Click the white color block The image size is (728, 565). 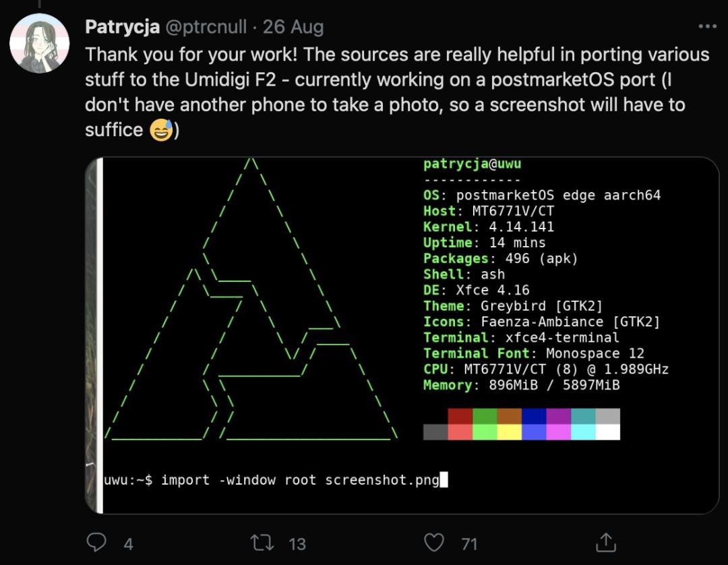tap(607, 432)
